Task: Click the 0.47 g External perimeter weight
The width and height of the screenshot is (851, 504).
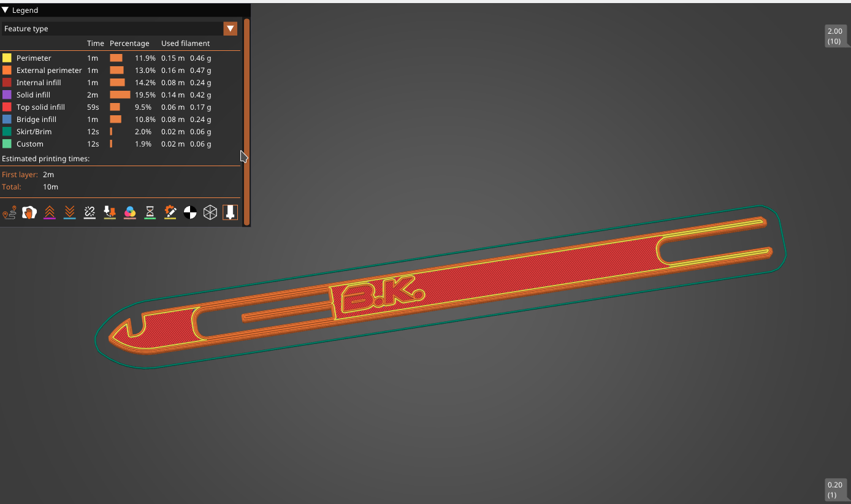Action: point(200,71)
